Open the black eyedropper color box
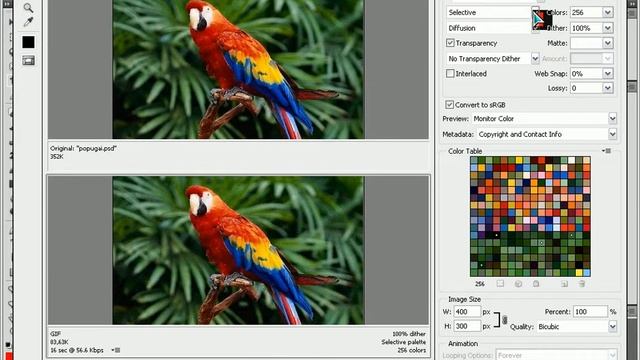Screen dimensions: 640x360 coord(28,42)
